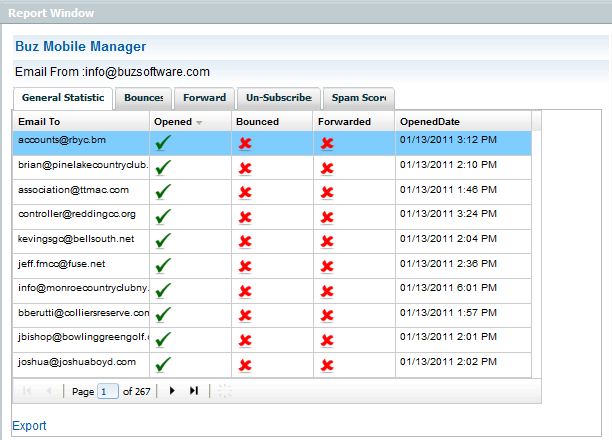Click the page number input field
612x440 pixels.
pyautogui.click(x=108, y=391)
